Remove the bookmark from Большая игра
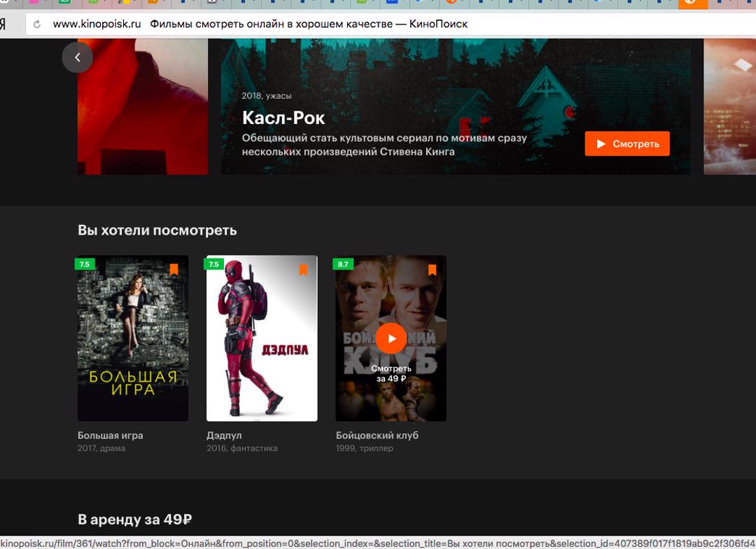Screen dimensions: 756x549 174,270
